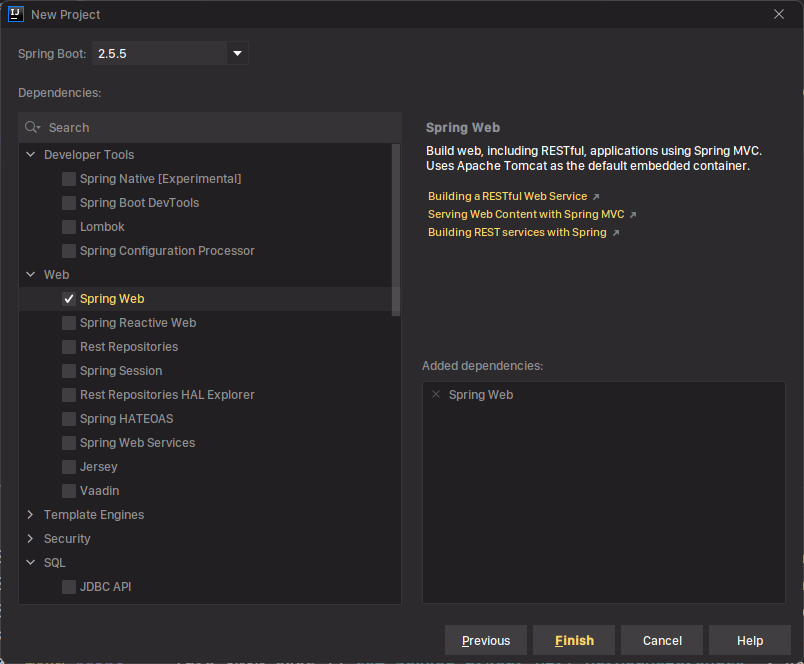The height and width of the screenshot is (664, 804).
Task: Expand the Security group
Action: pyautogui.click(x=31, y=538)
